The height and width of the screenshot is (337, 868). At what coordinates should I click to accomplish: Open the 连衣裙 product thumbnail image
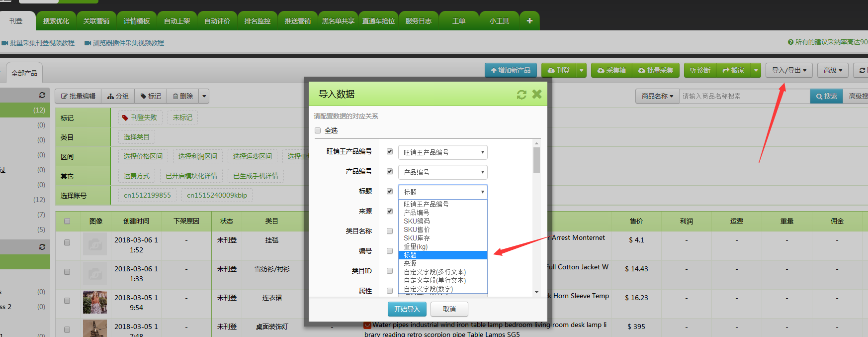click(x=95, y=302)
